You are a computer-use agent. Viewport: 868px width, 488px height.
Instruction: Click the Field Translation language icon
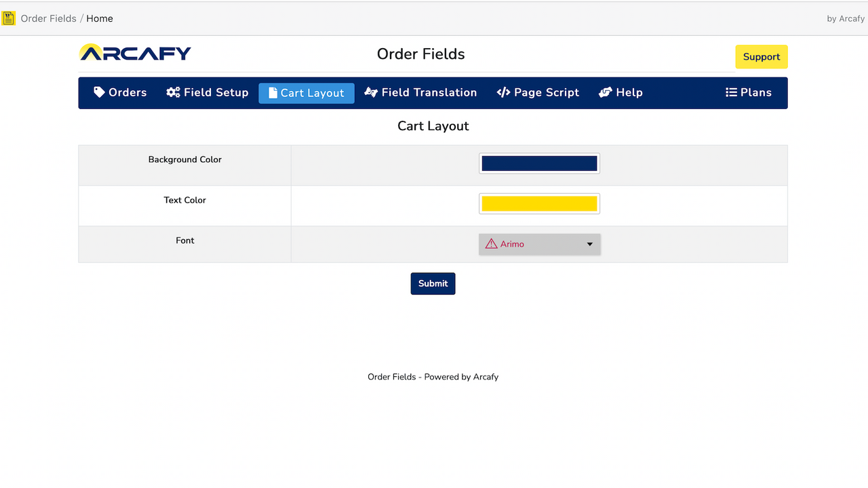[371, 92]
